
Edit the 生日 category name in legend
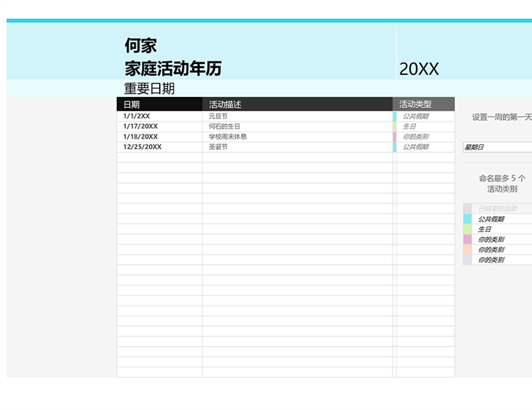pos(502,229)
